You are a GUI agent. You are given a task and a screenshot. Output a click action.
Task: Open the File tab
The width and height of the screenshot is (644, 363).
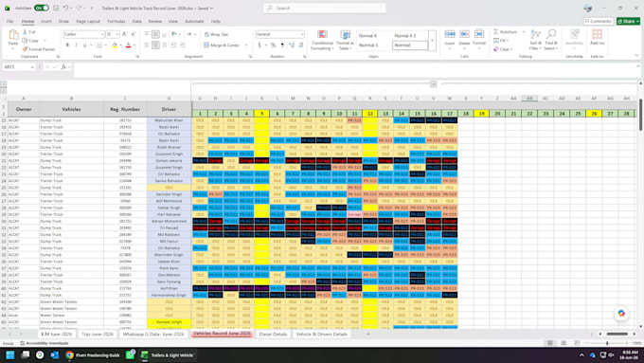[x=9, y=21]
